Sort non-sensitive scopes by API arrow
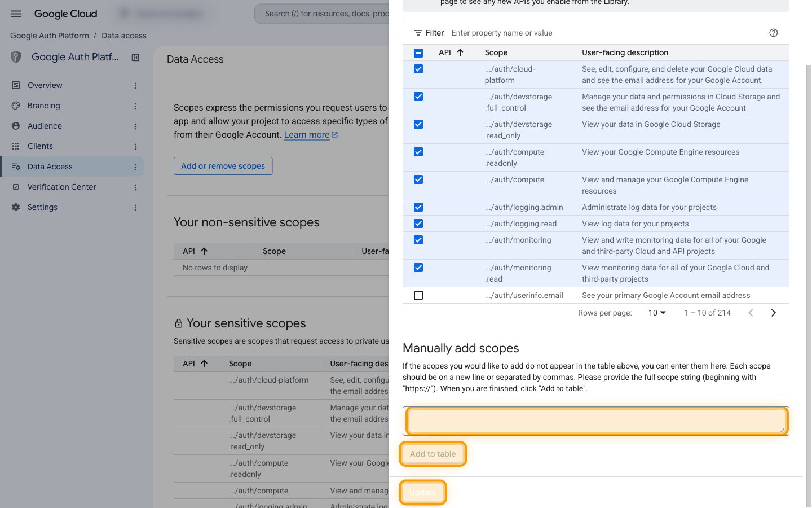 tap(204, 251)
